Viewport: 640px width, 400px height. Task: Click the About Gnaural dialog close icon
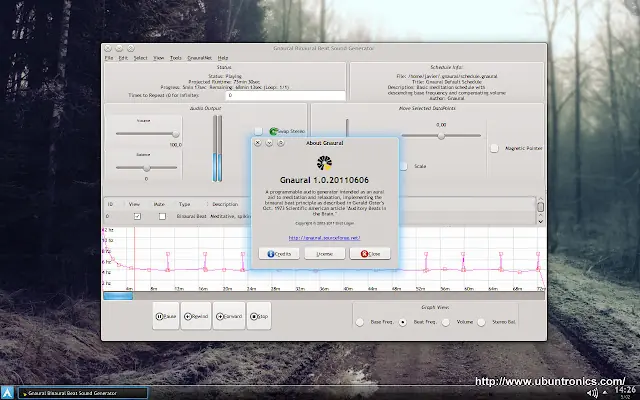tap(258, 143)
